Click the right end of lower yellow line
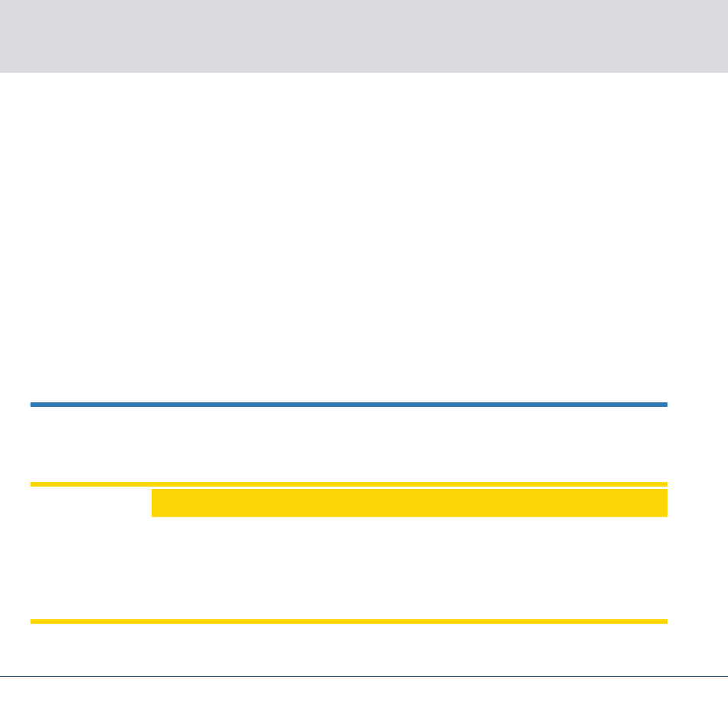Screen dimensions: 728x728 [665, 621]
